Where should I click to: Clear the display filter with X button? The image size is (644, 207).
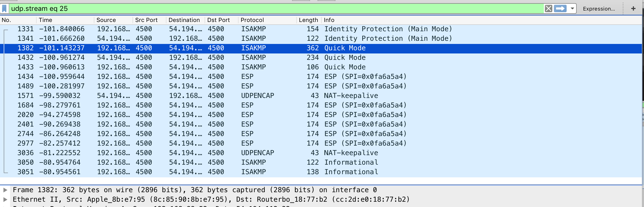click(548, 9)
